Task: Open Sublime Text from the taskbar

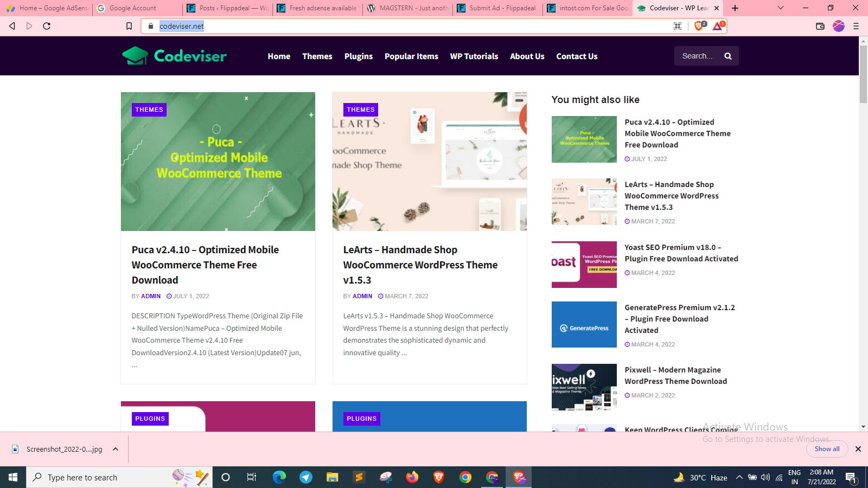Action: [359, 477]
